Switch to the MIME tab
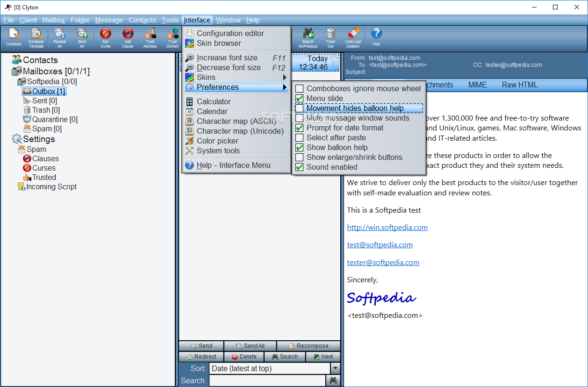Screen dimensions: 588x387 point(477,85)
